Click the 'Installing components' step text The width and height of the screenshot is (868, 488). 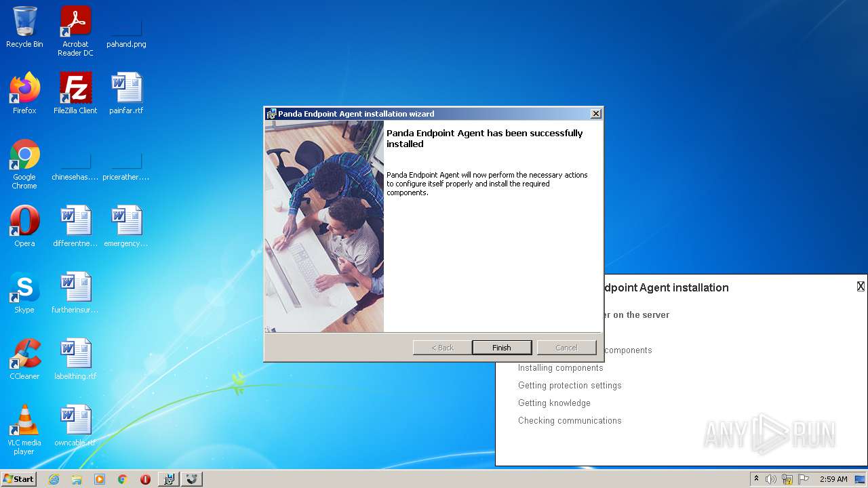click(560, 368)
